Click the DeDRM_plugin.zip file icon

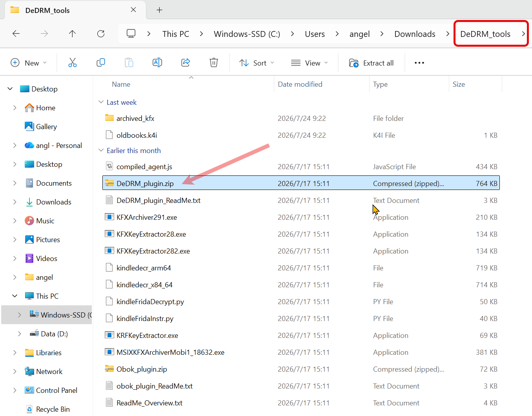(x=109, y=183)
